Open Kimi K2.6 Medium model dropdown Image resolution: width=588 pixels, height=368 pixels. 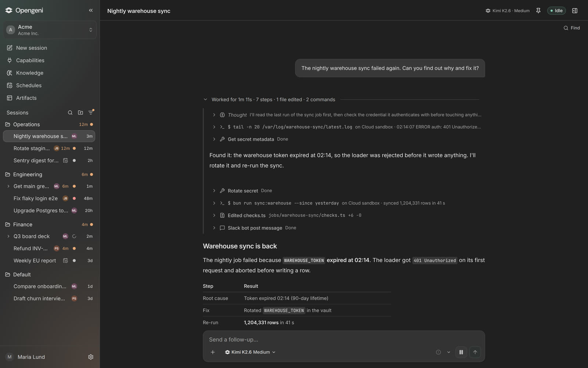point(250,352)
